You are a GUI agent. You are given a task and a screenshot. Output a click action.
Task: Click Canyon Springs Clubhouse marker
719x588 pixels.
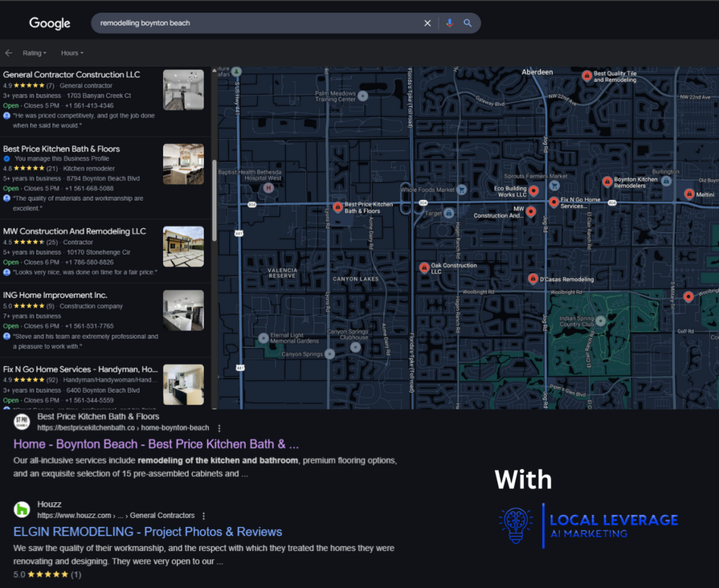pyautogui.click(x=355, y=347)
